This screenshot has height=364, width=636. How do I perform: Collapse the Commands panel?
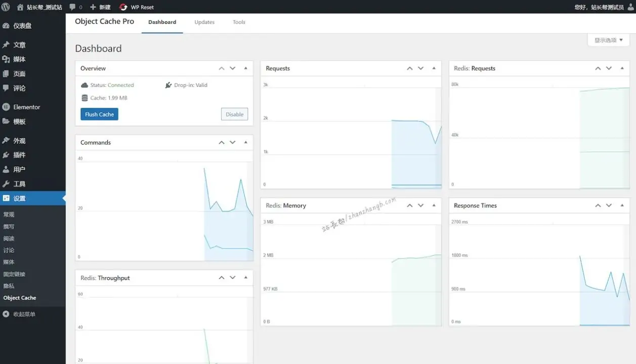click(x=245, y=142)
